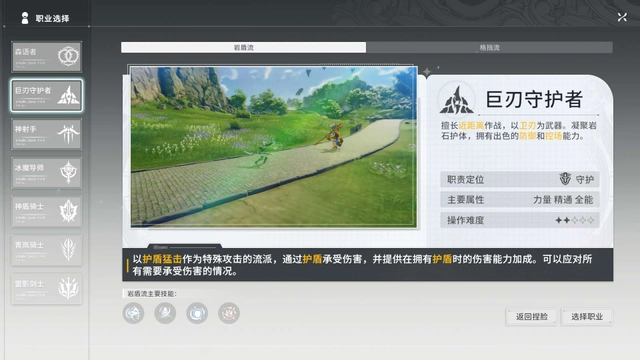Select the 巨刃守护者 class card
The image size is (640, 360).
[47, 96]
